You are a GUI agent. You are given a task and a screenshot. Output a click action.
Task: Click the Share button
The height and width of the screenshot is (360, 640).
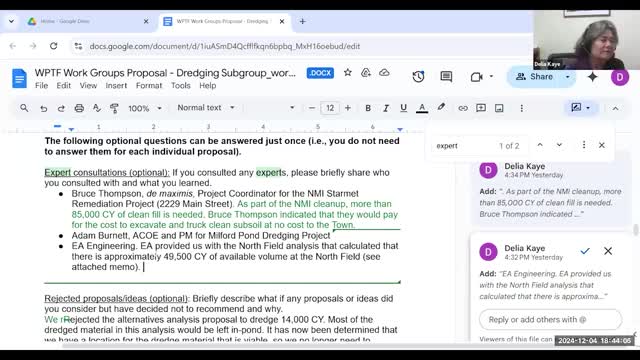coord(534,77)
